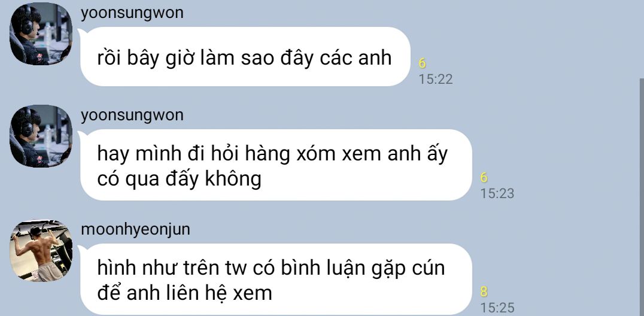Click unread count 6 above 15:22

(x=422, y=63)
